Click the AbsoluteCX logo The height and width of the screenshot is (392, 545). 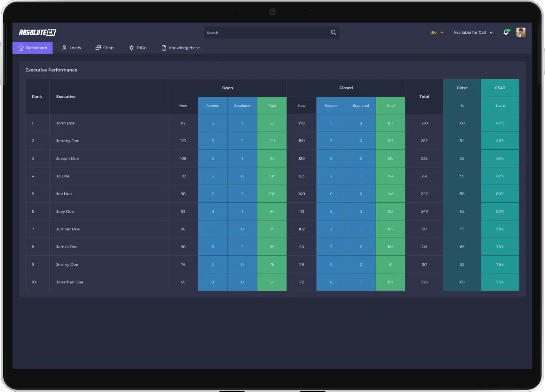[37, 32]
